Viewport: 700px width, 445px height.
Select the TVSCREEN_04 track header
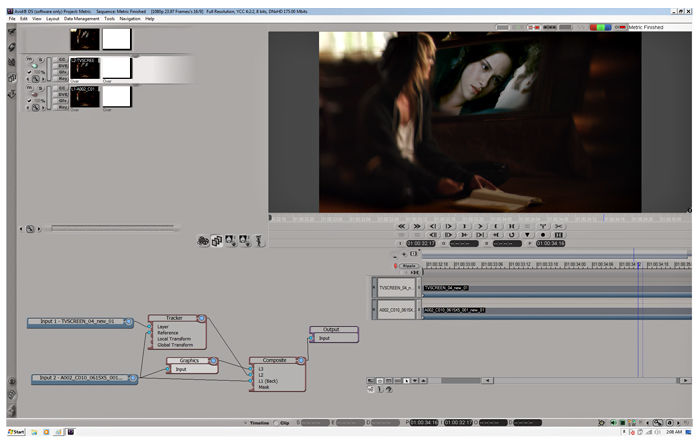click(x=396, y=288)
